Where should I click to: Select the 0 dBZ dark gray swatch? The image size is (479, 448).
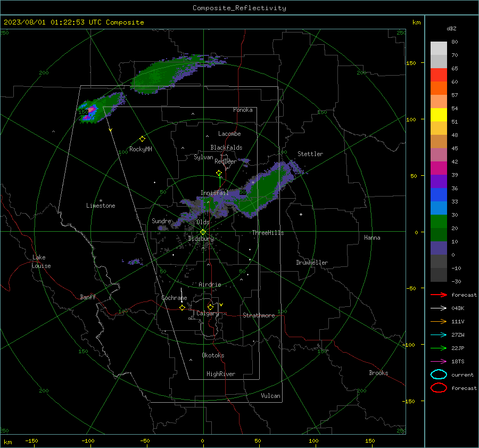coord(439,261)
